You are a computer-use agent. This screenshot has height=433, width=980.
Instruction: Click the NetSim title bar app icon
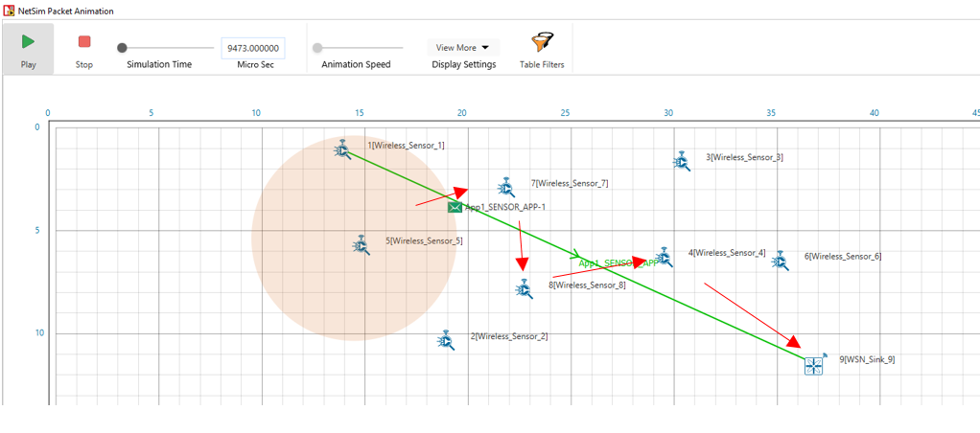[9, 11]
